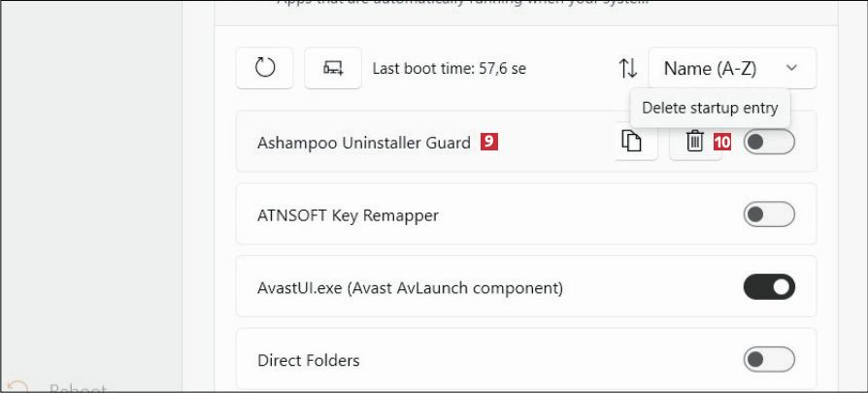Click the Last boot time text

[x=450, y=69]
